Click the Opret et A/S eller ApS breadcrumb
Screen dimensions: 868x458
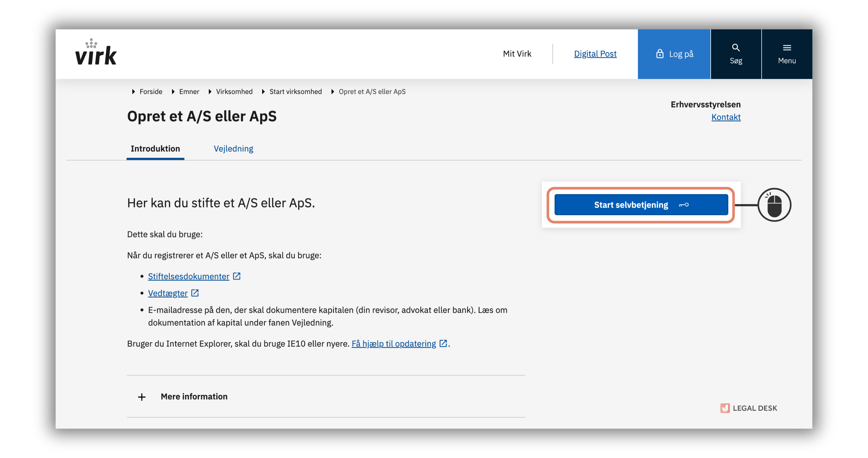coord(372,91)
